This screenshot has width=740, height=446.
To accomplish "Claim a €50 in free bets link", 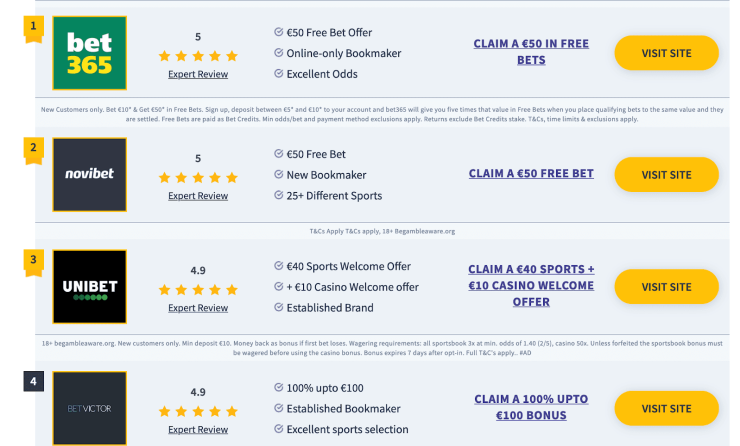I will [531, 52].
